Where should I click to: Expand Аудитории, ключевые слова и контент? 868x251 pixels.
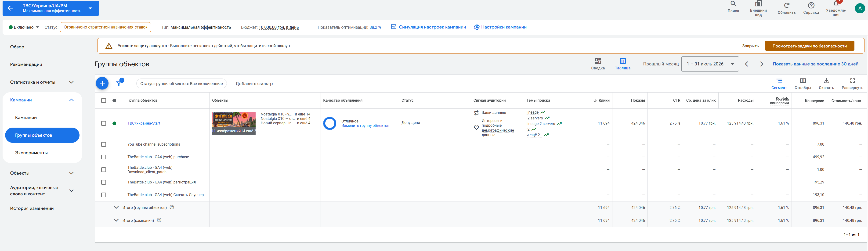pyautogui.click(x=71, y=191)
